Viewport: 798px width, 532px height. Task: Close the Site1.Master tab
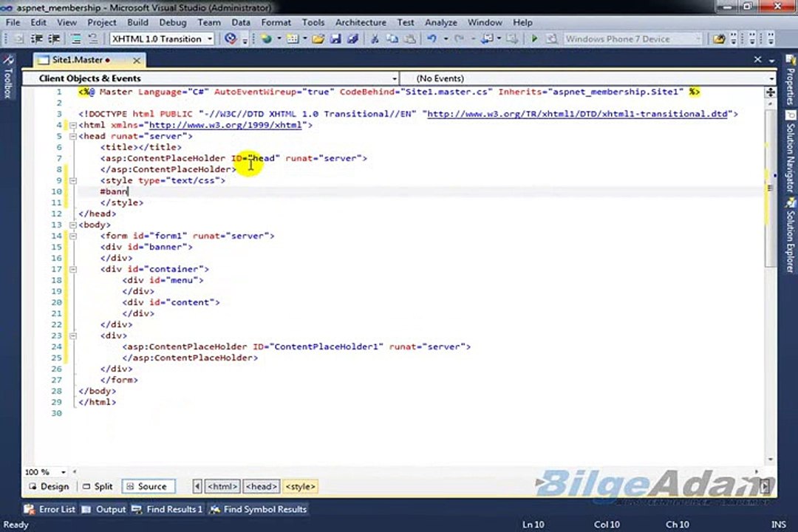(137, 61)
